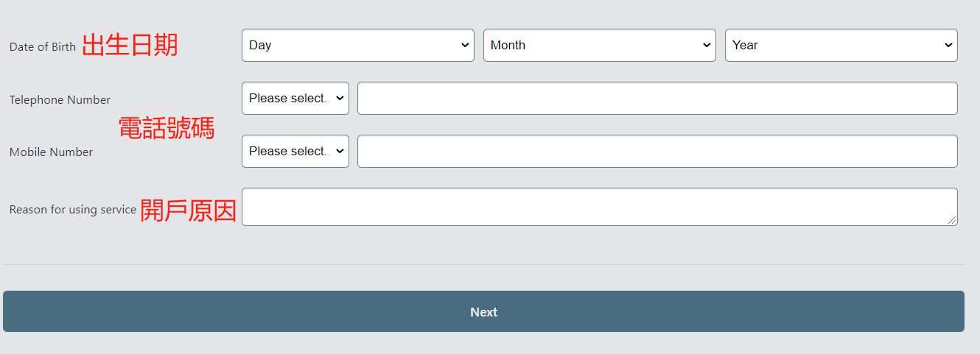The width and height of the screenshot is (980, 354).
Task: Open the Month dropdown
Action: click(600, 46)
